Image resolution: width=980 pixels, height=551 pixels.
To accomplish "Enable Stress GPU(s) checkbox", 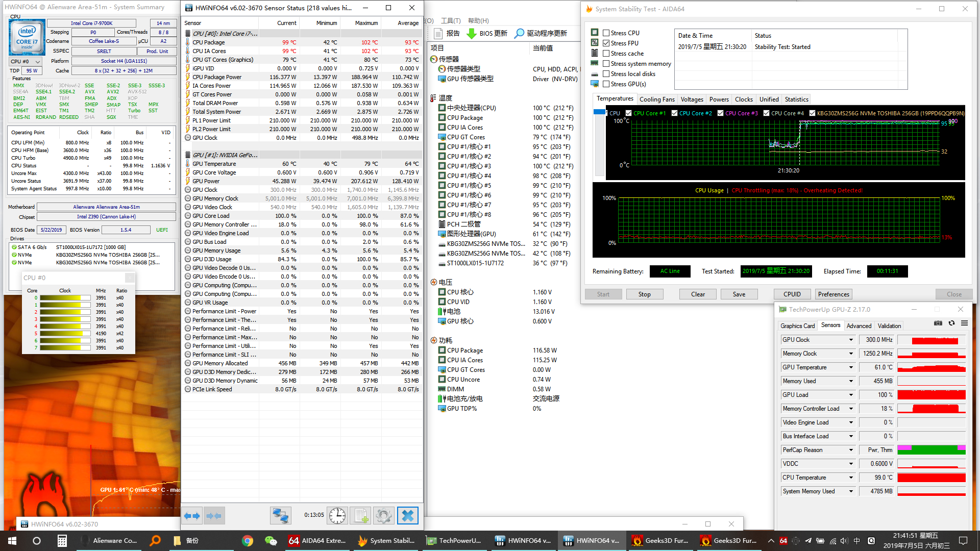I will coord(606,84).
